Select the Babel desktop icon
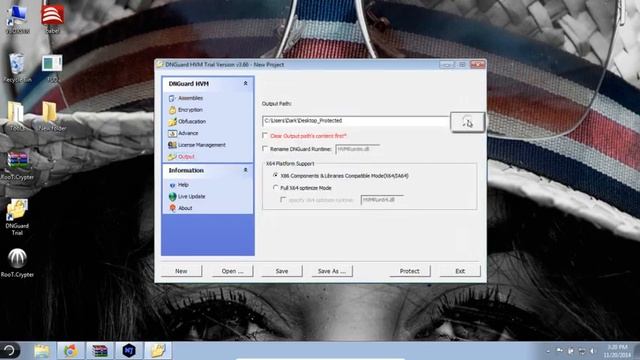The image size is (640, 360). pyautogui.click(x=52, y=19)
